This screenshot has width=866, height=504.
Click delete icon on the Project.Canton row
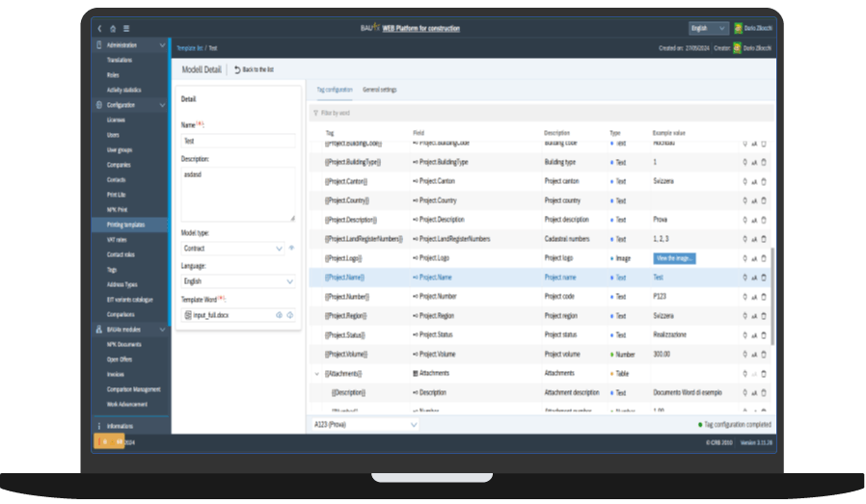(x=764, y=181)
